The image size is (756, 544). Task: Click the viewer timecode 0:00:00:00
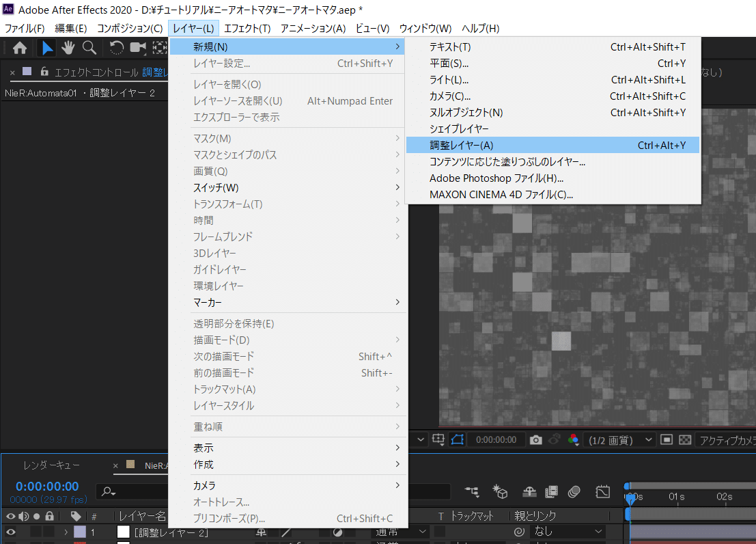click(x=496, y=439)
